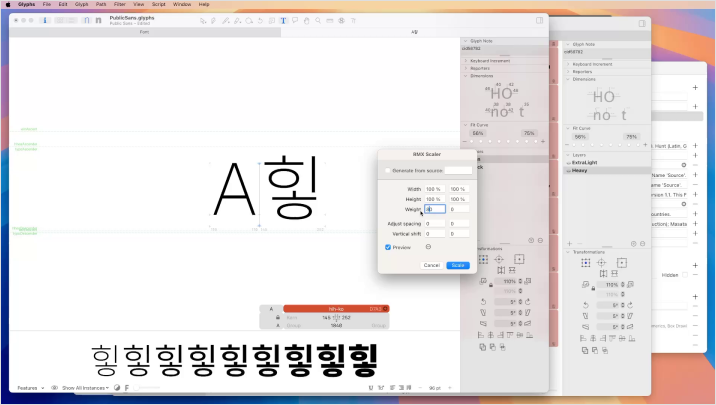The width and height of the screenshot is (716, 405).
Task: Click first boolean icon in back window palette
Action: tap(585, 351)
